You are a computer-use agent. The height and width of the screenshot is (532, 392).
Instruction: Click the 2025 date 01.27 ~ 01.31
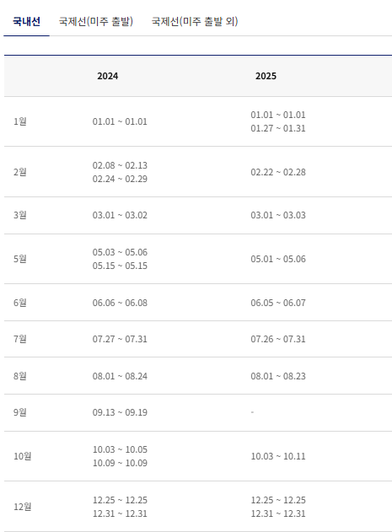pyautogui.click(x=278, y=128)
